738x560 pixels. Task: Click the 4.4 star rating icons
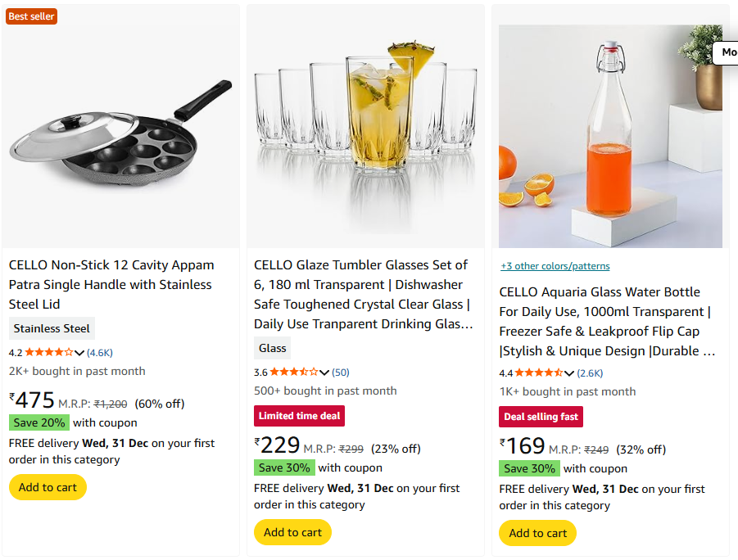click(540, 373)
